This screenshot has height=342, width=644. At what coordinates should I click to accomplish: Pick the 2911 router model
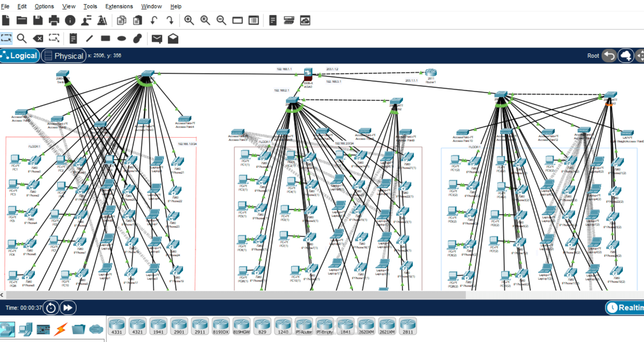point(200,326)
